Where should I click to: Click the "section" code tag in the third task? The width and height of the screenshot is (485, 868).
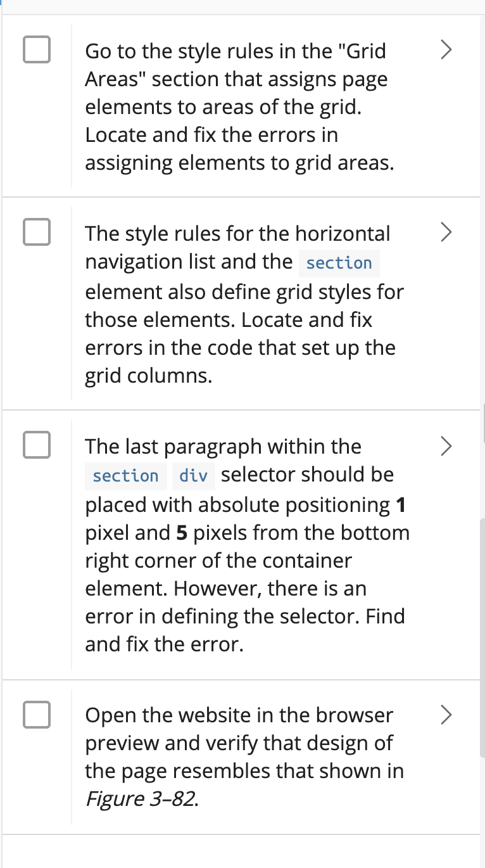[x=125, y=474]
